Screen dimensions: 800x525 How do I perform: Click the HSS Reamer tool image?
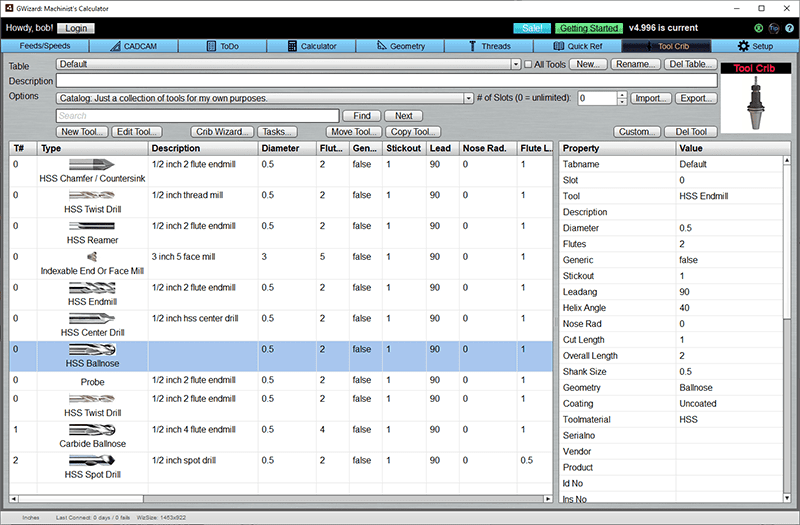[92, 226]
